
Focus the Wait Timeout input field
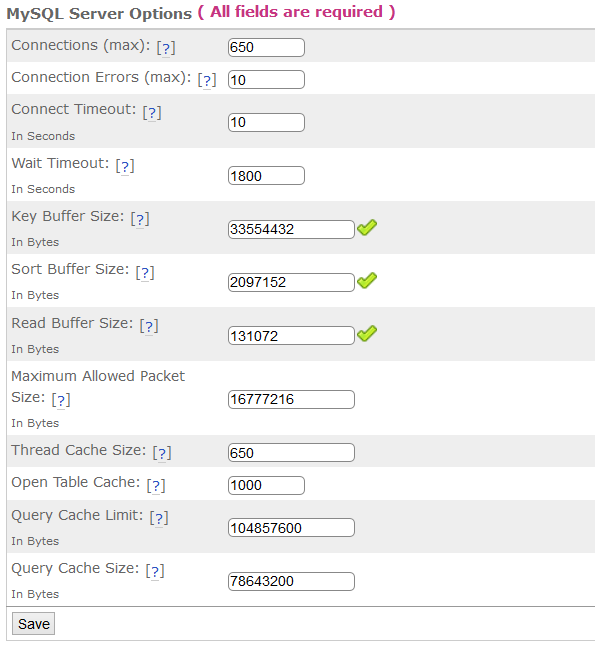click(266, 176)
